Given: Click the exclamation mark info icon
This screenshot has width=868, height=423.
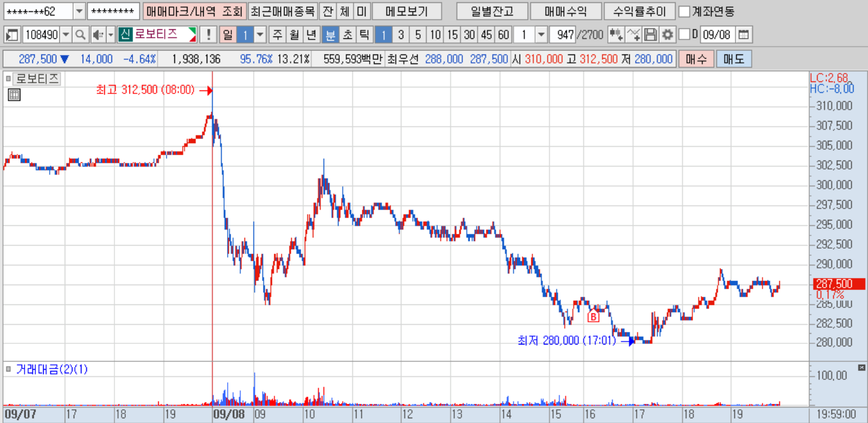Looking at the screenshot, I should [x=208, y=35].
